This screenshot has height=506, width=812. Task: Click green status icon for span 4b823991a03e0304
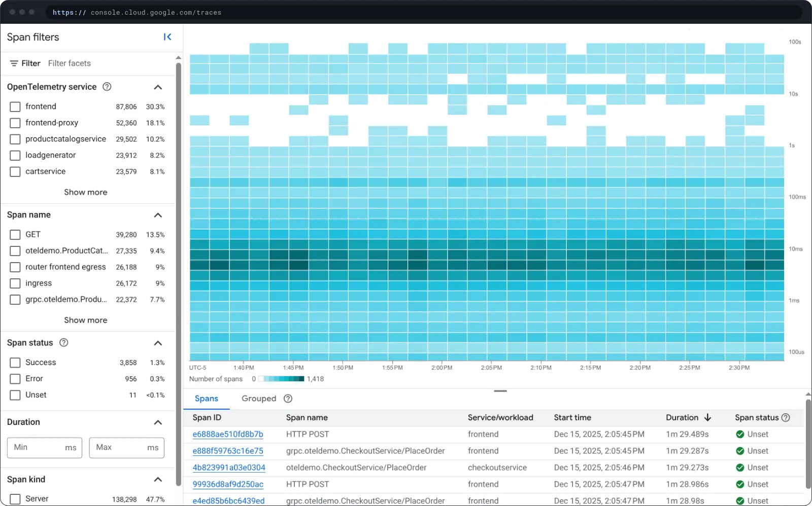(740, 468)
